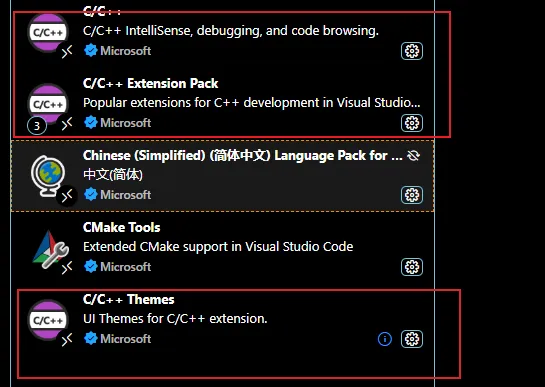The width and height of the screenshot is (545, 387).
Task: Click 'UI Themes for C/C++ extension.' text
Action: pos(175,319)
